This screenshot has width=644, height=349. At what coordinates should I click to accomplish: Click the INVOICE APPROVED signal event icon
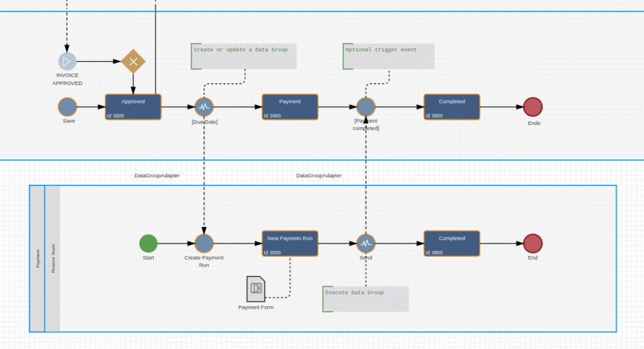tap(67, 62)
